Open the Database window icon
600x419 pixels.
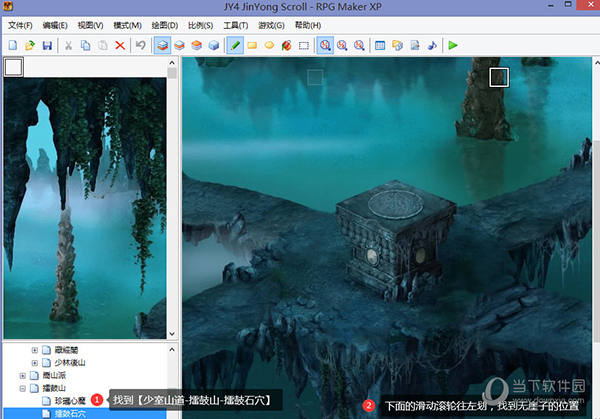[x=380, y=46]
